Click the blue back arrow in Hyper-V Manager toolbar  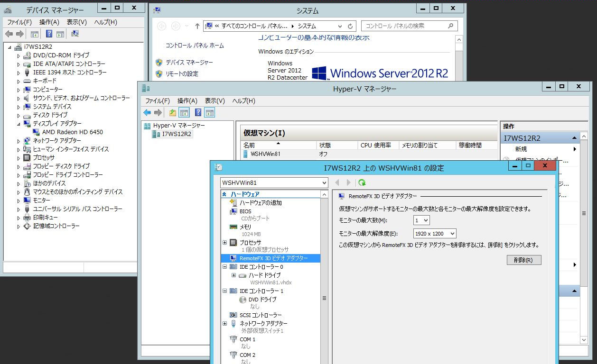click(x=147, y=113)
